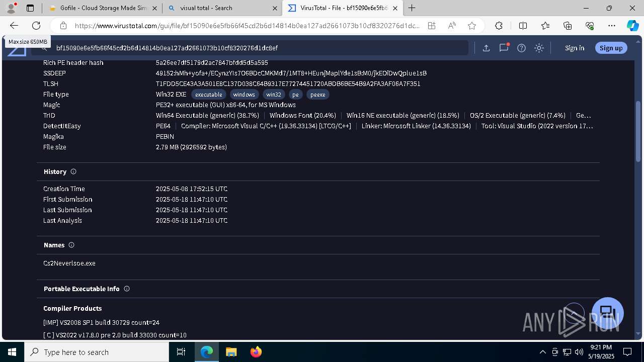Open the VirusTotal chat bubble button
Image resolution: width=644 pixels, height=362 pixels.
(x=608, y=313)
